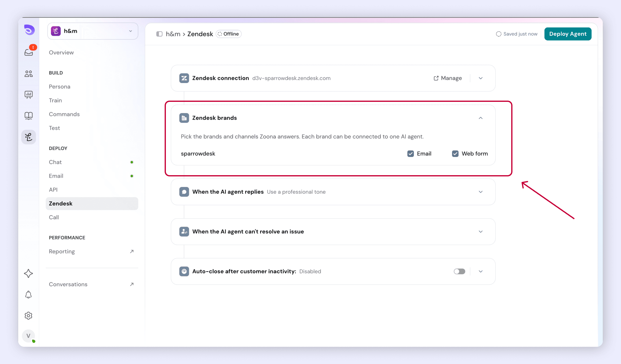The width and height of the screenshot is (621, 364).
Task: Open settings gear icon
Action: 29,316
